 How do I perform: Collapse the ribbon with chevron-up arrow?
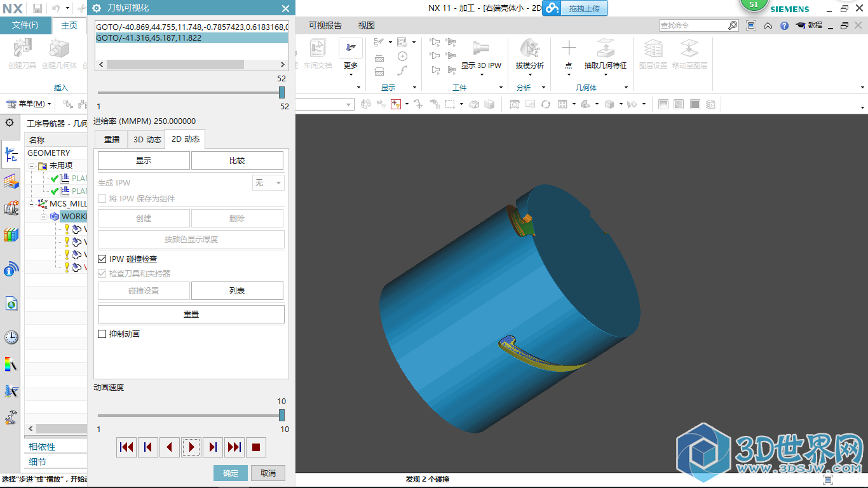(x=768, y=25)
